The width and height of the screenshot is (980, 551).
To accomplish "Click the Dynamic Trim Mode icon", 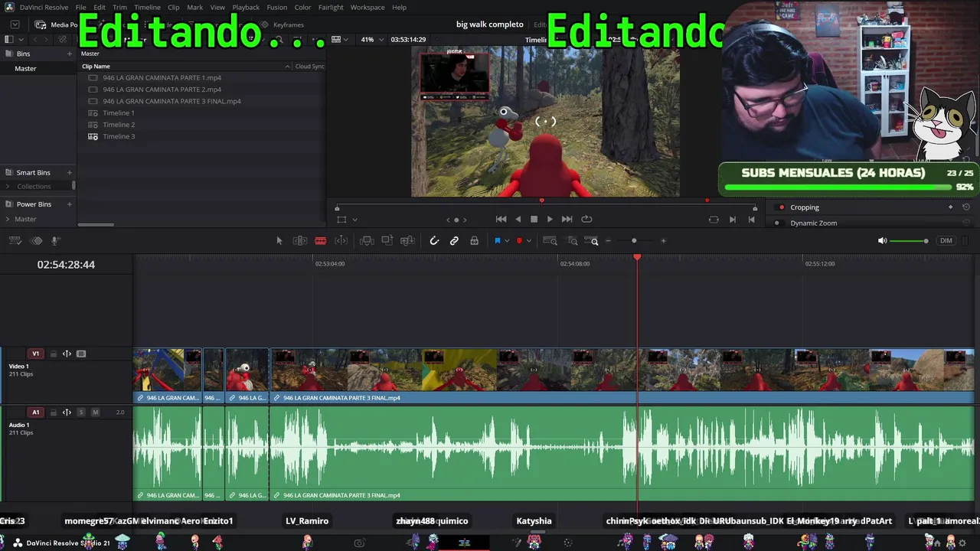I will [341, 241].
